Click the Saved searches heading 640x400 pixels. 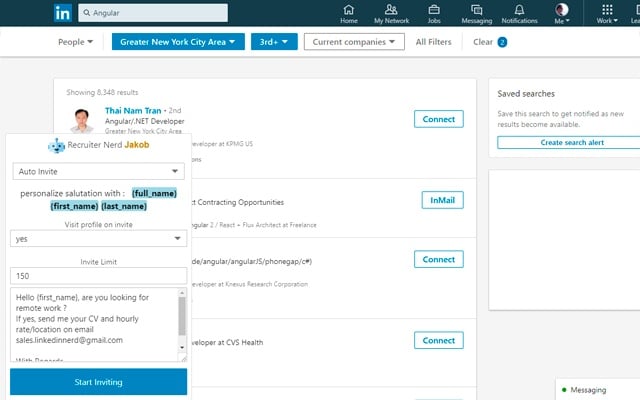tap(526, 94)
